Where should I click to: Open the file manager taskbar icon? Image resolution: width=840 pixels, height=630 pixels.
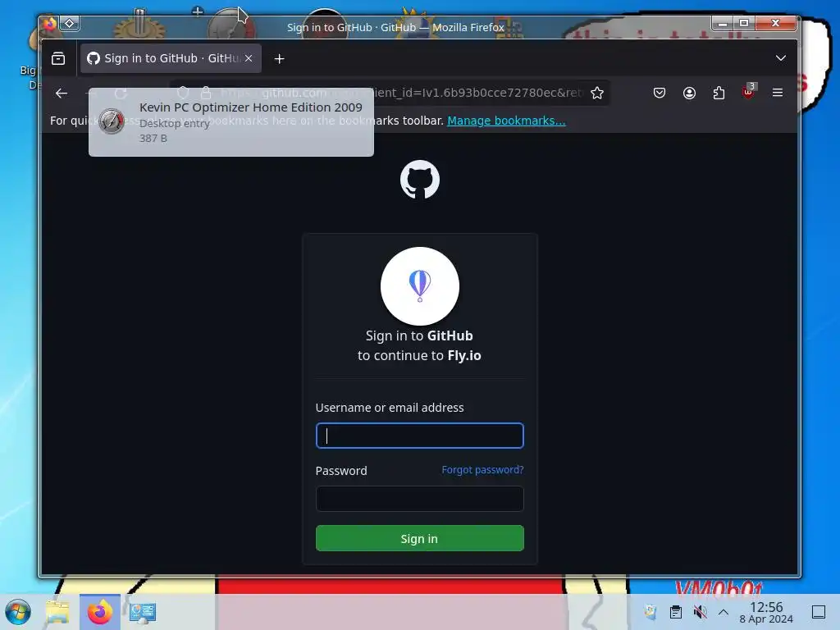[57, 612]
